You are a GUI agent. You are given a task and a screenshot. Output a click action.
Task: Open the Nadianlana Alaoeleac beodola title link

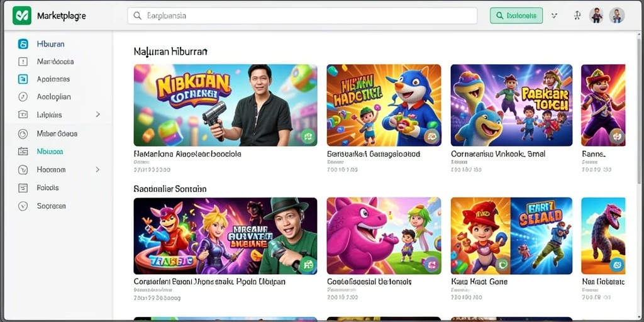[187, 154]
